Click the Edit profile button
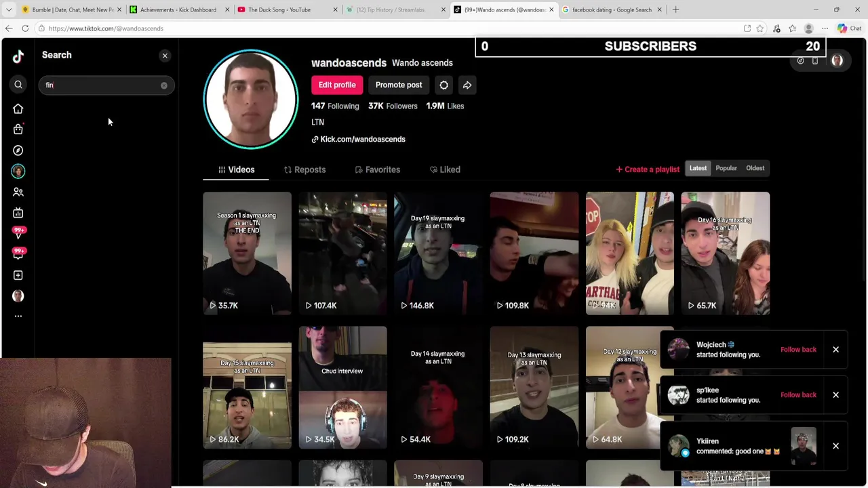 [337, 85]
